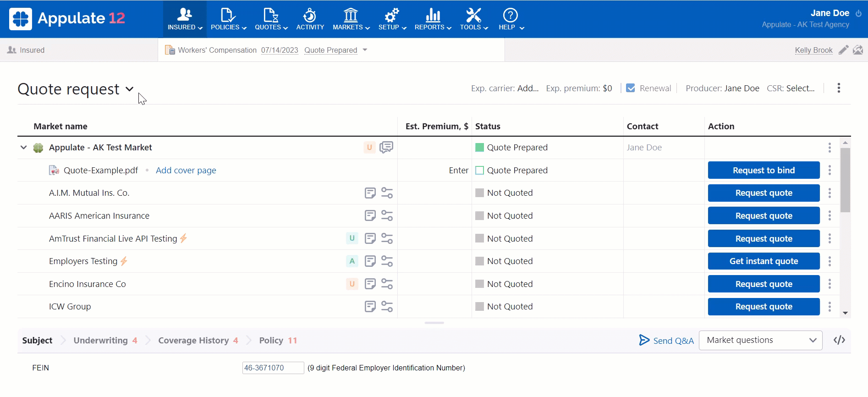Click the U badge on Encino Insurance Co row
The height and width of the screenshot is (397, 868).
coord(352,284)
